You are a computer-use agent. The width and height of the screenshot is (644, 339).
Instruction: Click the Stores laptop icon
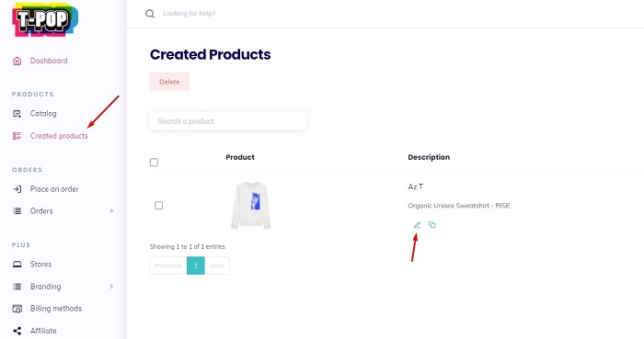[17, 265]
